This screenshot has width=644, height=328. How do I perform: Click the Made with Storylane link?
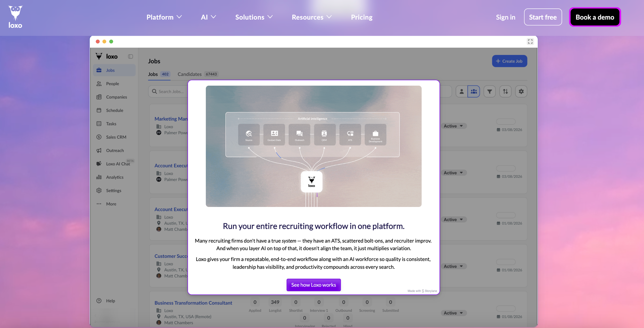click(x=422, y=291)
